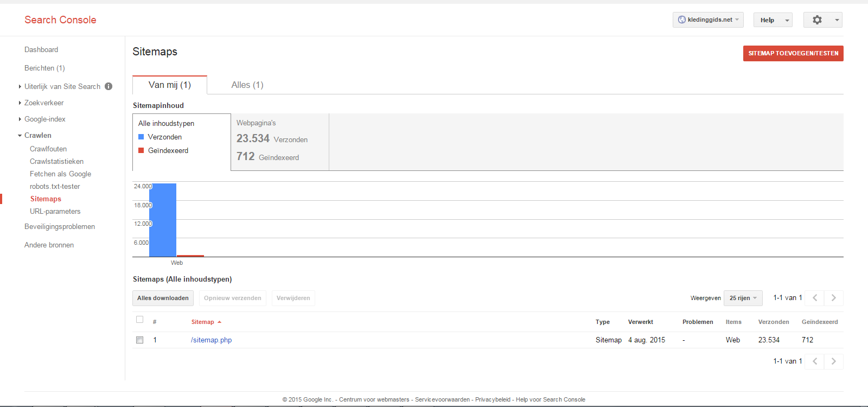
Task: Open Beveiligingsproblemen in the sidebar
Action: pyautogui.click(x=60, y=226)
